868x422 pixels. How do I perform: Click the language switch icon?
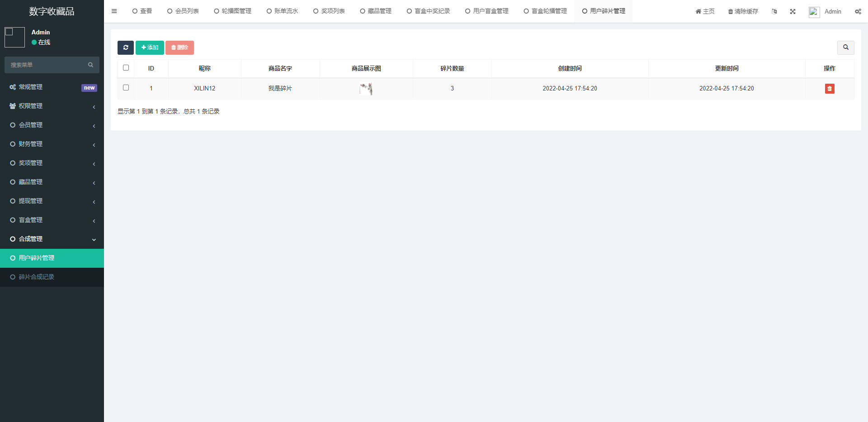point(774,11)
